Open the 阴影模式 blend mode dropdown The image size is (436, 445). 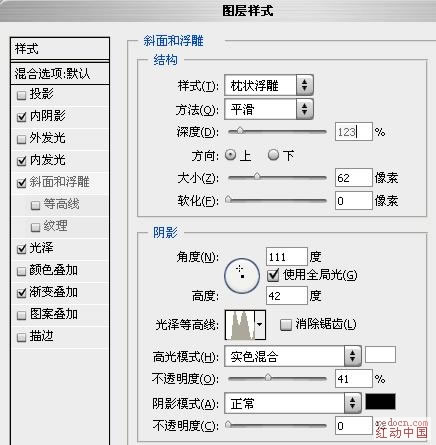(x=293, y=403)
